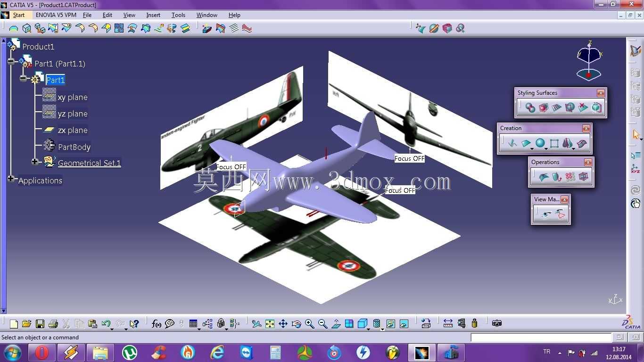Image resolution: width=644 pixels, height=362 pixels.
Task: Collapse the Part1 (Part1.1) tree node
Action: pos(11,61)
